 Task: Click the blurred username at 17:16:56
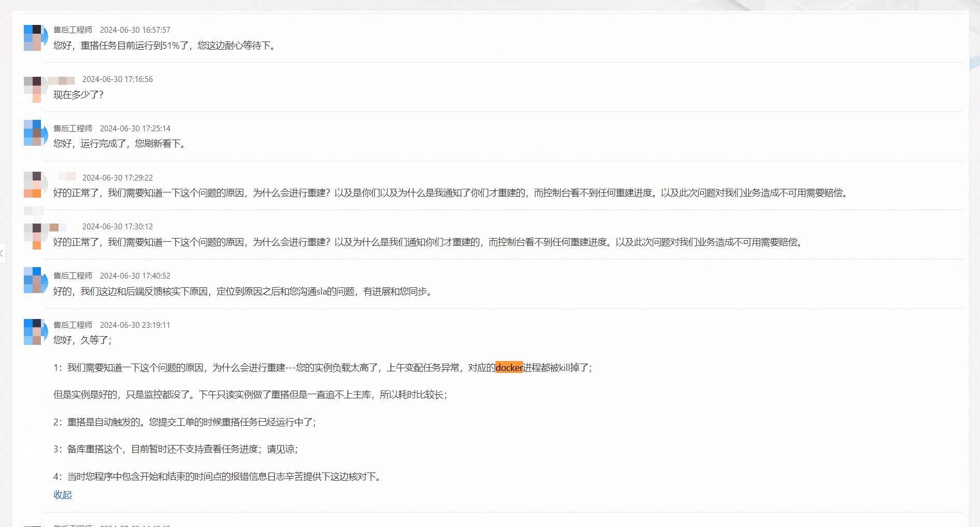[x=62, y=80]
